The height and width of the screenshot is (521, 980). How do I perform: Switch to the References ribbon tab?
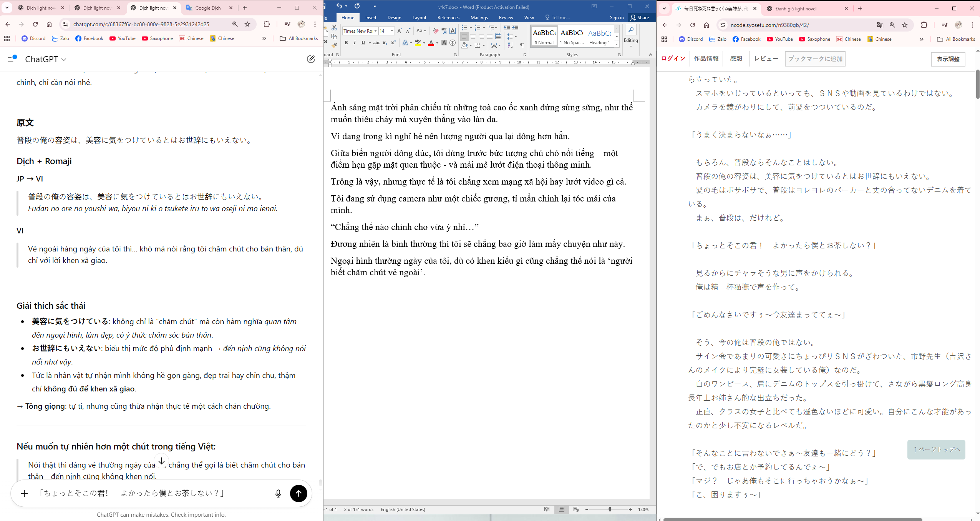tap(448, 18)
